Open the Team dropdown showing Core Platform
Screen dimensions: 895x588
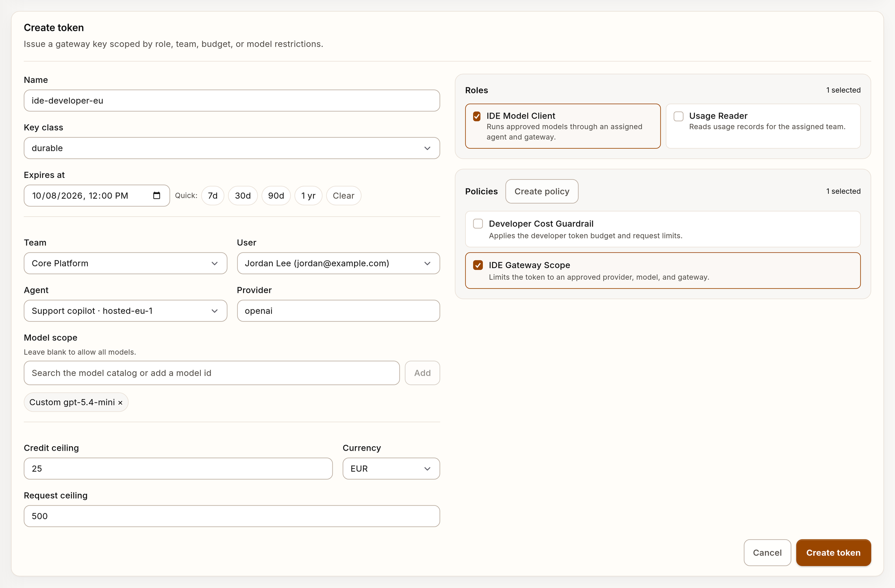(x=125, y=263)
